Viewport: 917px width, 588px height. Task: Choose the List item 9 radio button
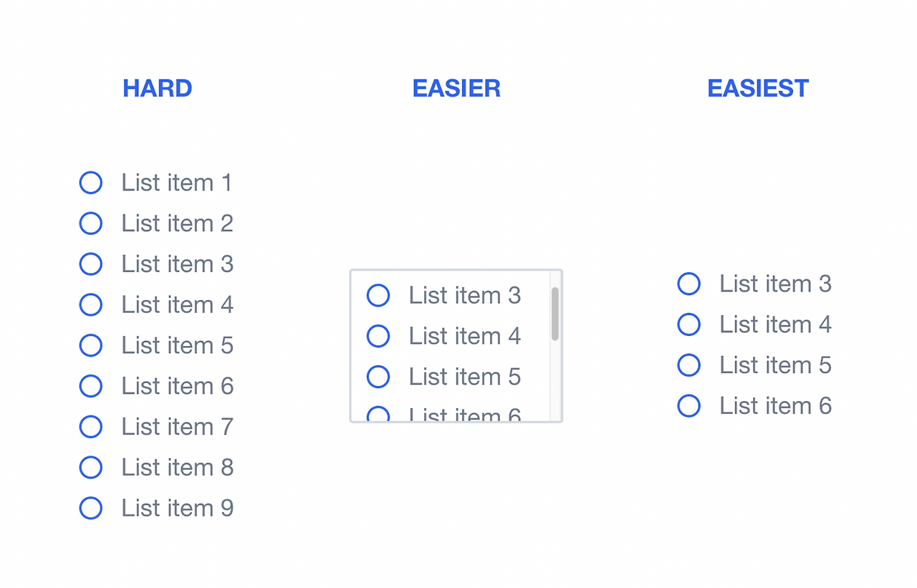pyautogui.click(x=91, y=509)
